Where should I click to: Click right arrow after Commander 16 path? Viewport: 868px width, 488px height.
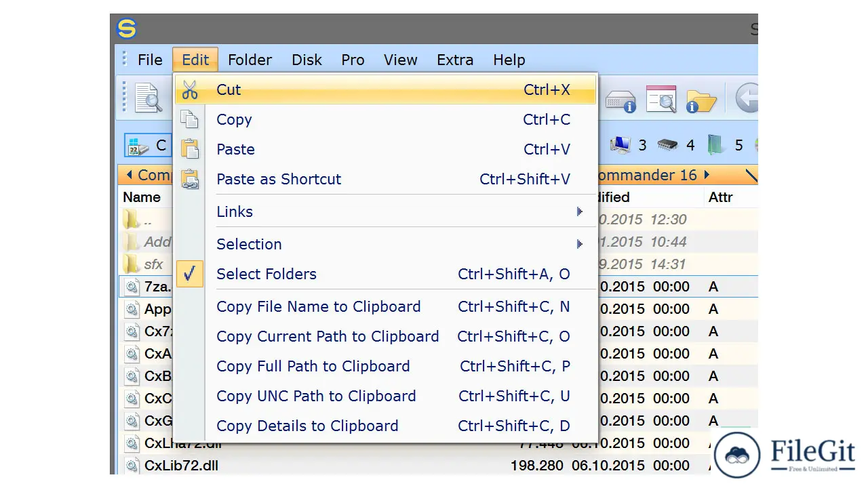[x=707, y=175]
